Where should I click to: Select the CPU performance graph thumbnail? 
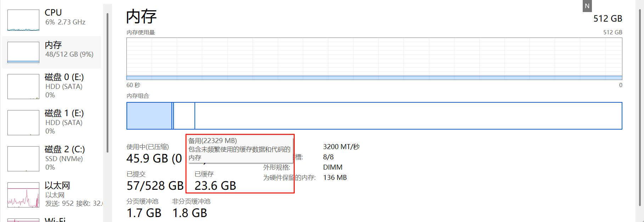click(x=23, y=20)
